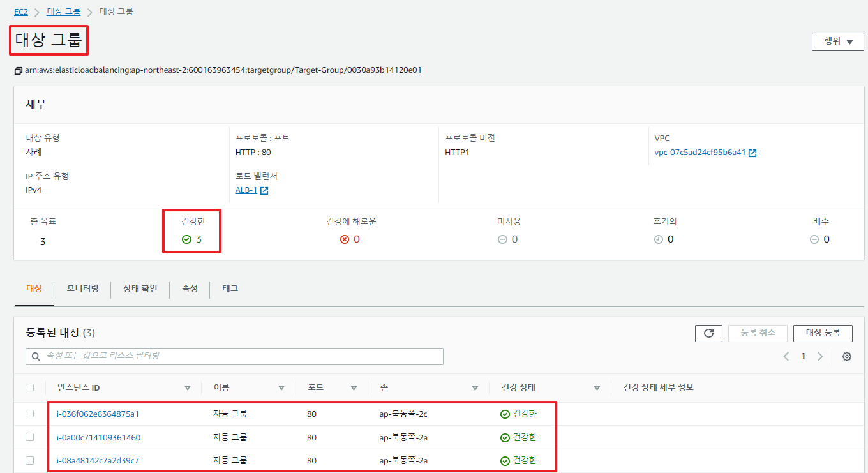This screenshot has height=473, width=868.
Task: Switch to the 속성 tab
Action: [x=190, y=289]
